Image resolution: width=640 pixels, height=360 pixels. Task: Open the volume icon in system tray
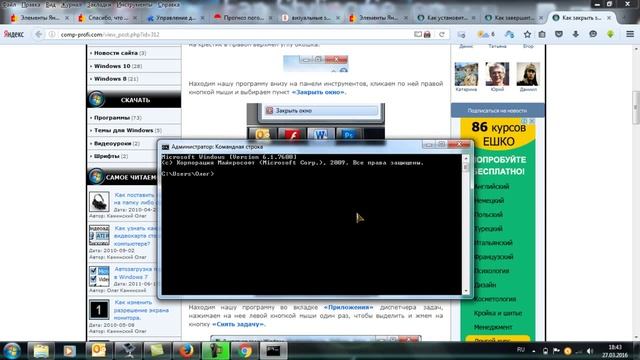tap(589, 351)
